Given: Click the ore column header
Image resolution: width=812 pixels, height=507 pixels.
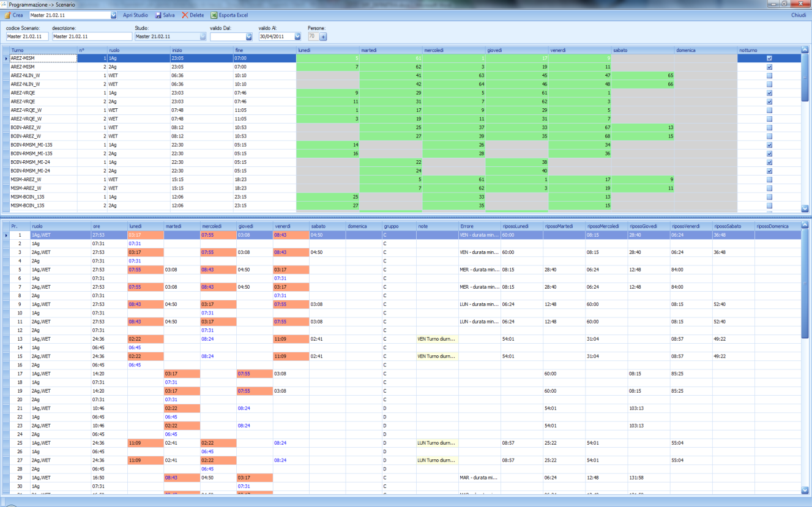Looking at the screenshot, I should [x=109, y=226].
